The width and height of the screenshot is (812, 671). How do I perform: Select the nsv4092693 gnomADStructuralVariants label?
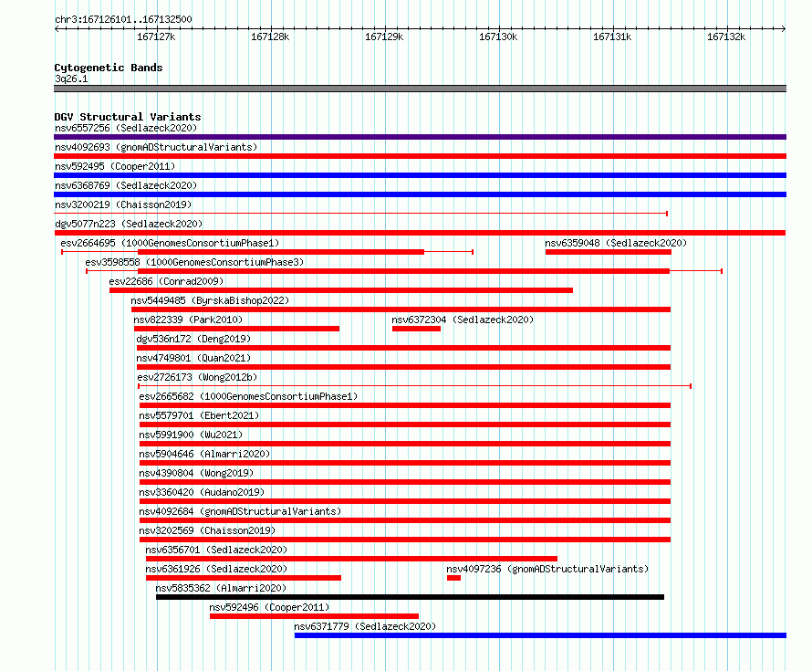[x=156, y=147]
